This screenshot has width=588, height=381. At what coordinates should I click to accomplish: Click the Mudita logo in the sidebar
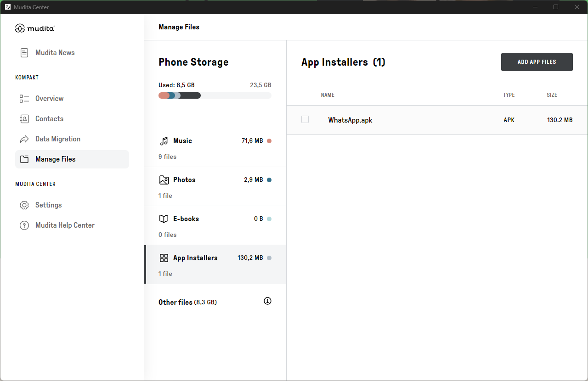[x=35, y=28]
